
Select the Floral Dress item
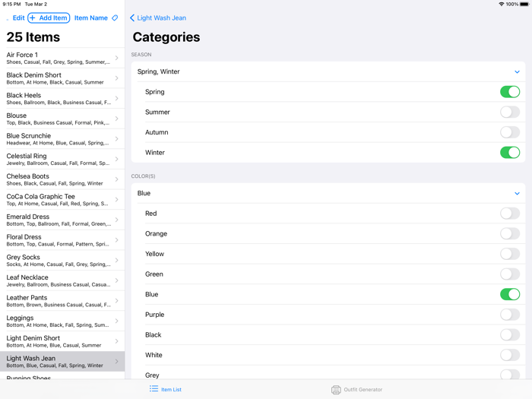(62, 240)
